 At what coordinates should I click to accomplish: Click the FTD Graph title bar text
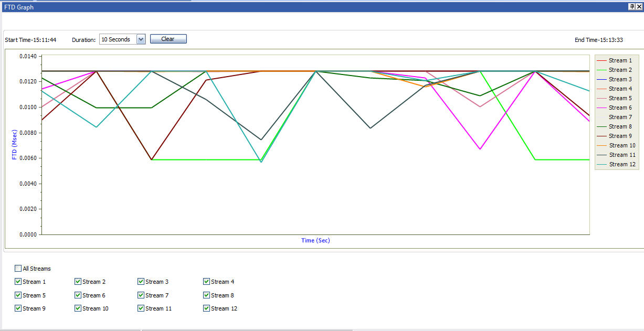click(x=18, y=7)
